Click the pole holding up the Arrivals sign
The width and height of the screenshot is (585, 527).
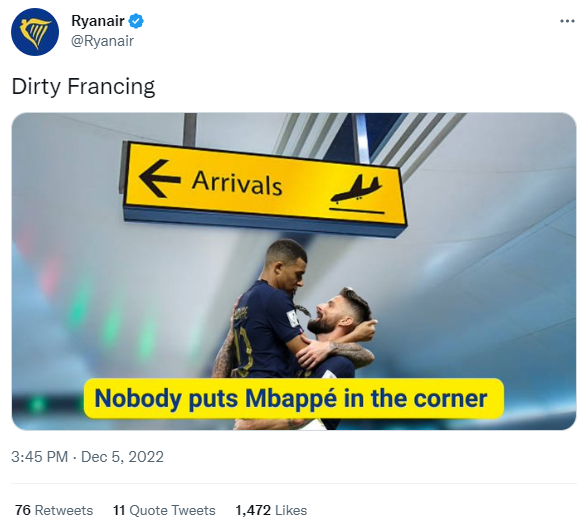(x=190, y=129)
